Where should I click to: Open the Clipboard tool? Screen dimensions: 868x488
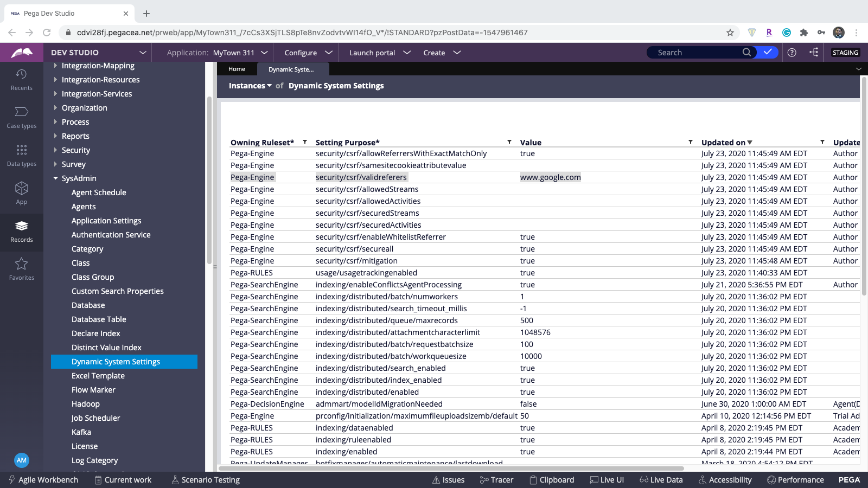552,479
